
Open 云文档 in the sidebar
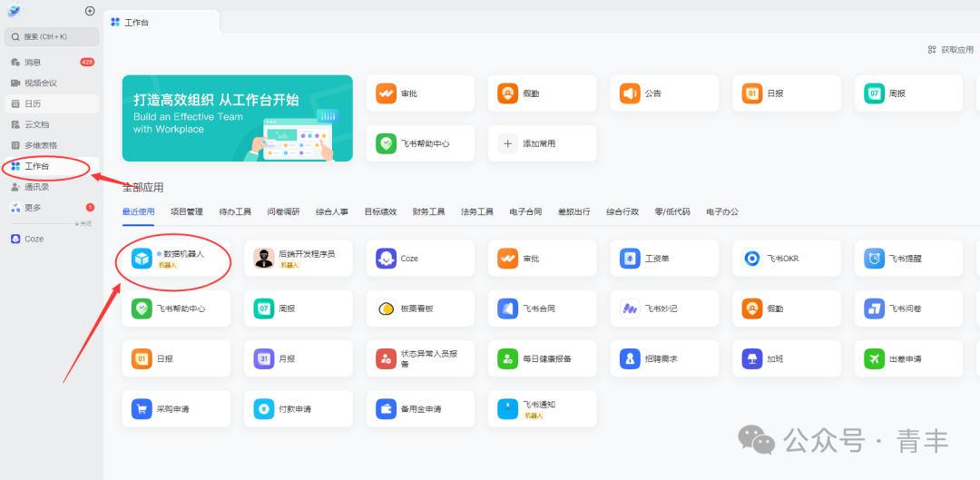tap(52, 124)
